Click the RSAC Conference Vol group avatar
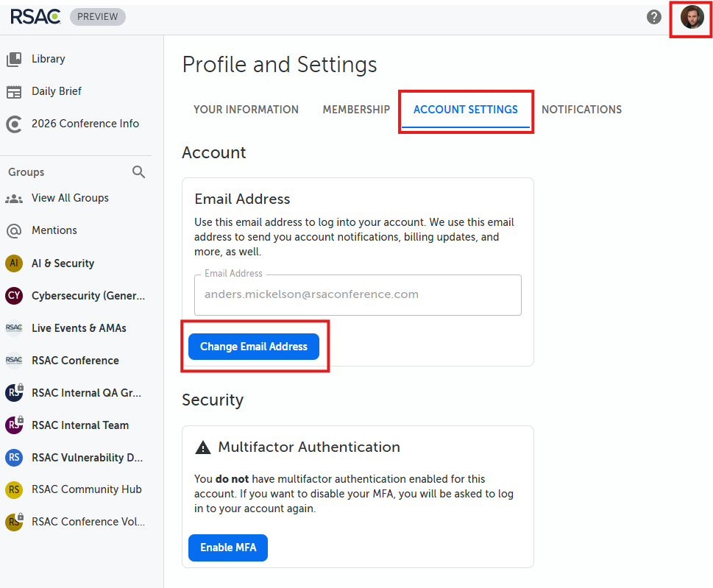This screenshot has width=713, height=588. [x=14, y=522]
